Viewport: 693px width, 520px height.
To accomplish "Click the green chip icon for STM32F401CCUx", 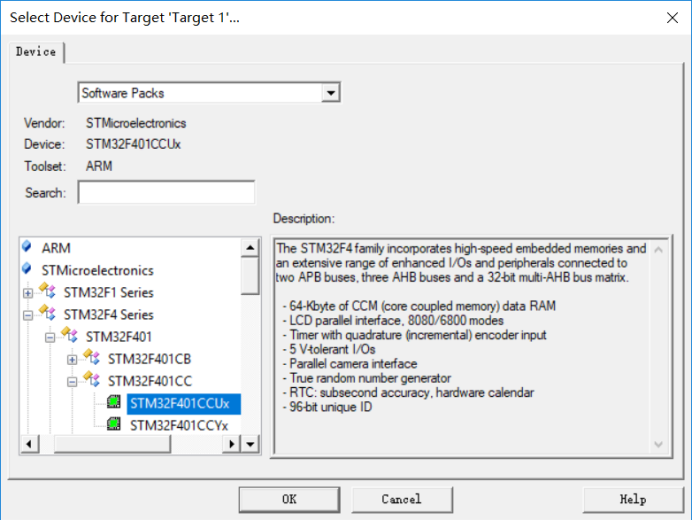I will [x=114, y=402].
